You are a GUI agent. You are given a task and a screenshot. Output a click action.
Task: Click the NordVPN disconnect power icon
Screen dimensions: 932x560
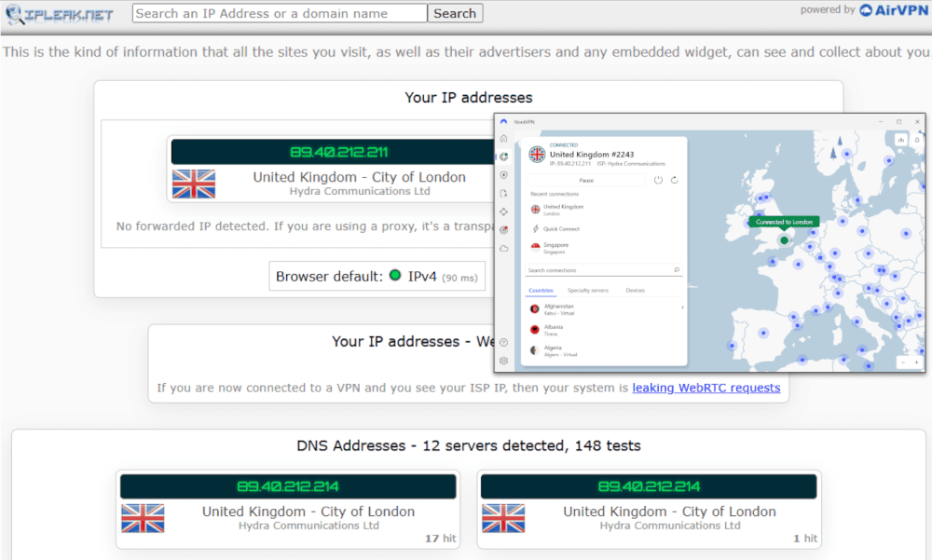[x=658, y=180]
